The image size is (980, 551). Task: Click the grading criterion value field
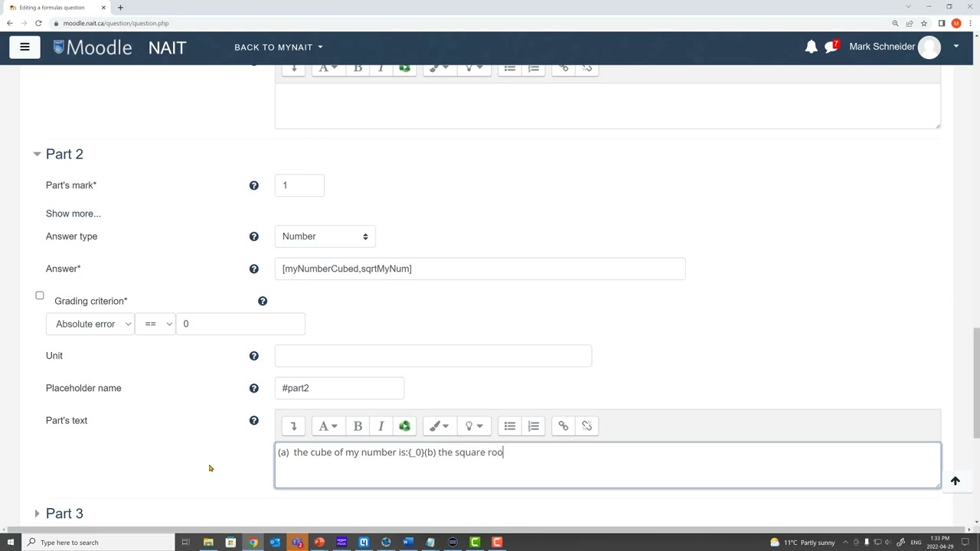coord(240,324)
